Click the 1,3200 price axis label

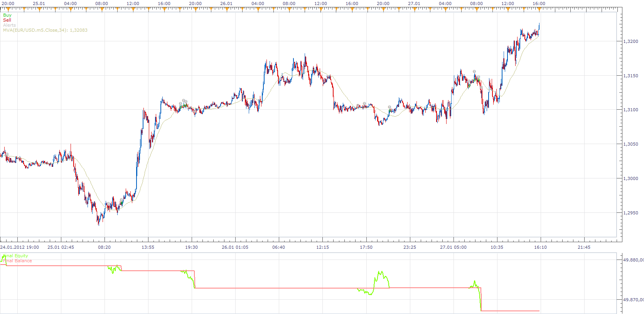coord(631,41)
